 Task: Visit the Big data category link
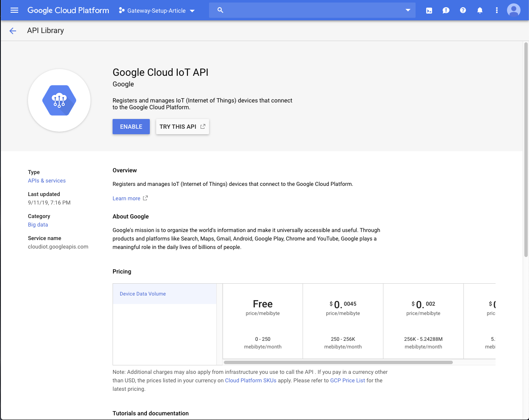(38, 224)
